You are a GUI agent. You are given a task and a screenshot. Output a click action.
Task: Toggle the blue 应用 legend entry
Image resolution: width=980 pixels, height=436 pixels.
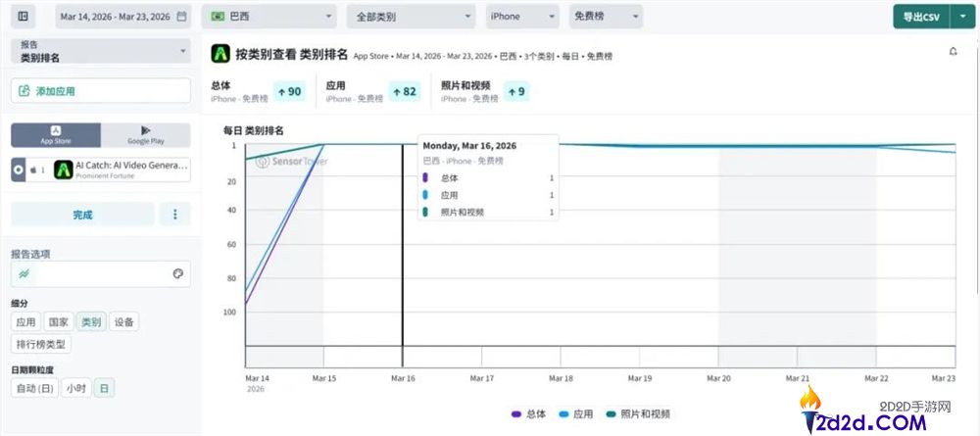click(x=575, y=414)
